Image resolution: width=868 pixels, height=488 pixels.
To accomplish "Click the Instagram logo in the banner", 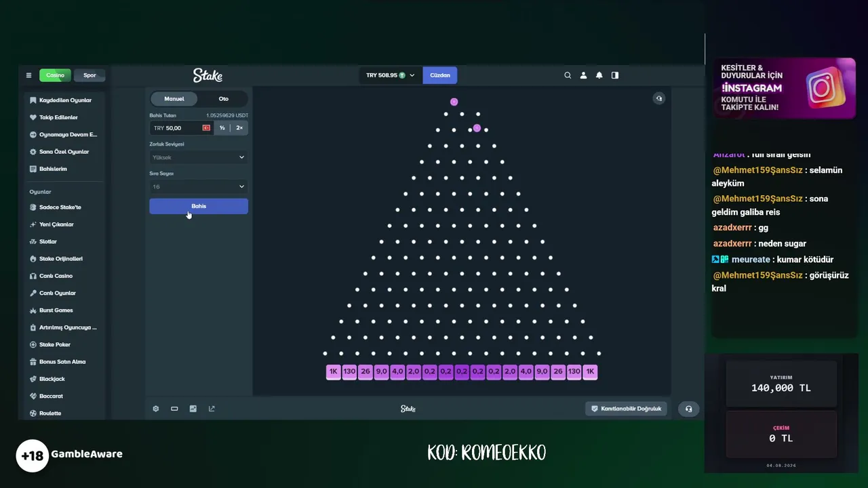I will pyautogui.click(x=825, y=88).
